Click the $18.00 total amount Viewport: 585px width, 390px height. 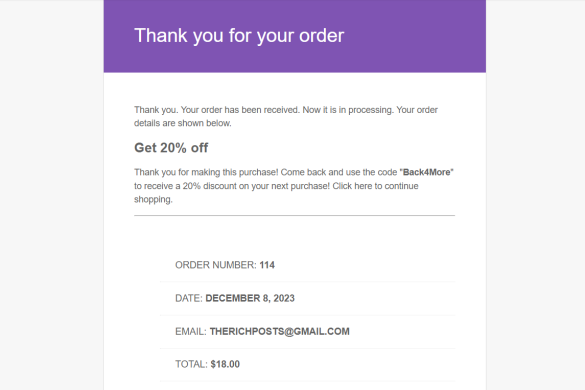pyautogui.click(x=225, y=364)
